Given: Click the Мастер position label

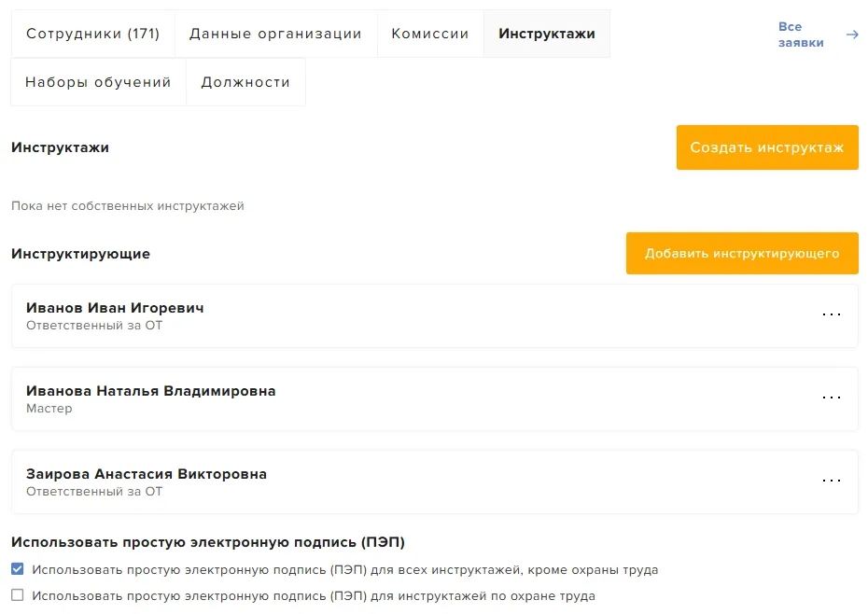Looking at the screenshot, I should [49, 409].
